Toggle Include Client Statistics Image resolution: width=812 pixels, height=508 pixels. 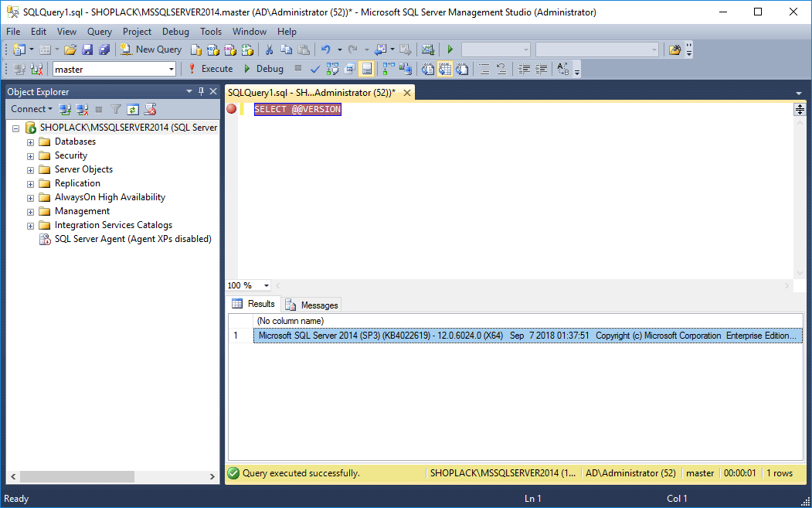point(406,69)
